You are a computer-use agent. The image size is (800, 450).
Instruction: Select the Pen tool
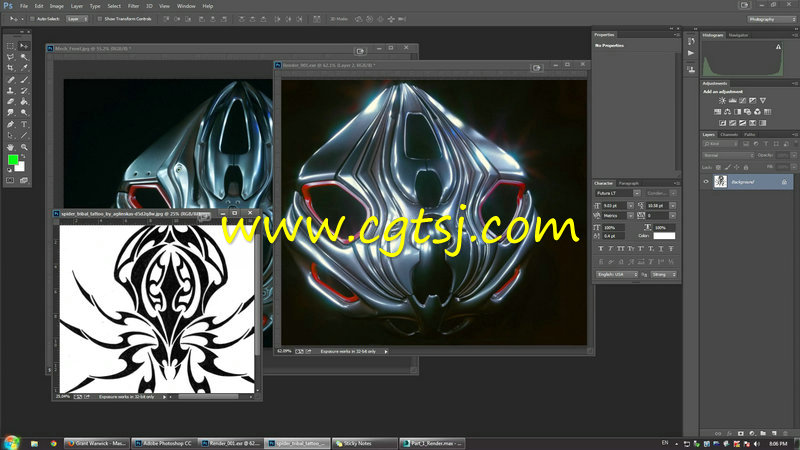click(11, 124)
